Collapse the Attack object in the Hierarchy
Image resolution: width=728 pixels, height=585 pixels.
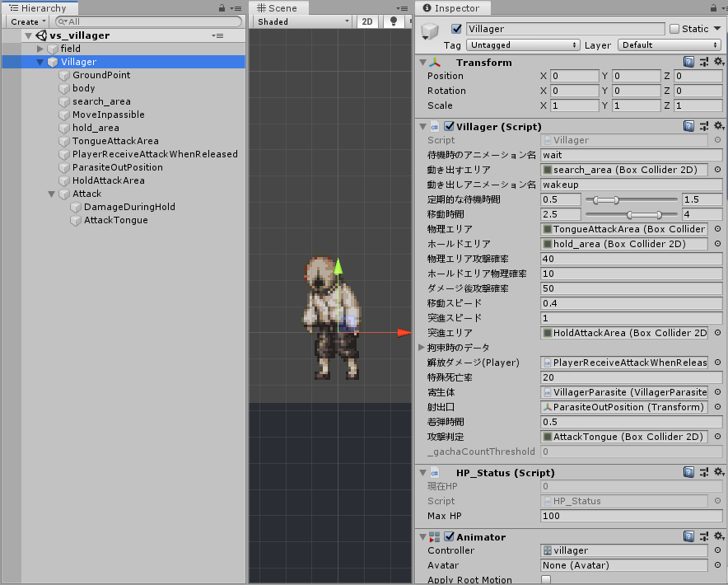(51, 194)
